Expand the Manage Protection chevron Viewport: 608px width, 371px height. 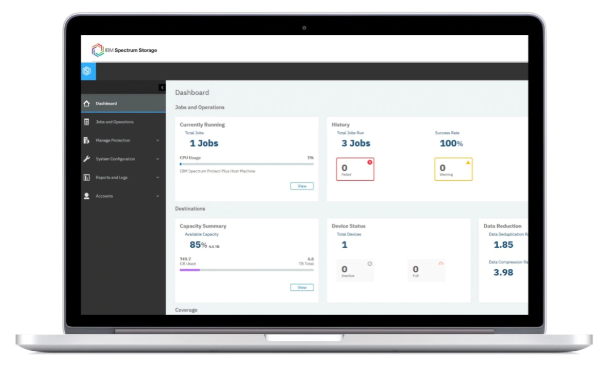pyautogui.click(x=157, y=140)
